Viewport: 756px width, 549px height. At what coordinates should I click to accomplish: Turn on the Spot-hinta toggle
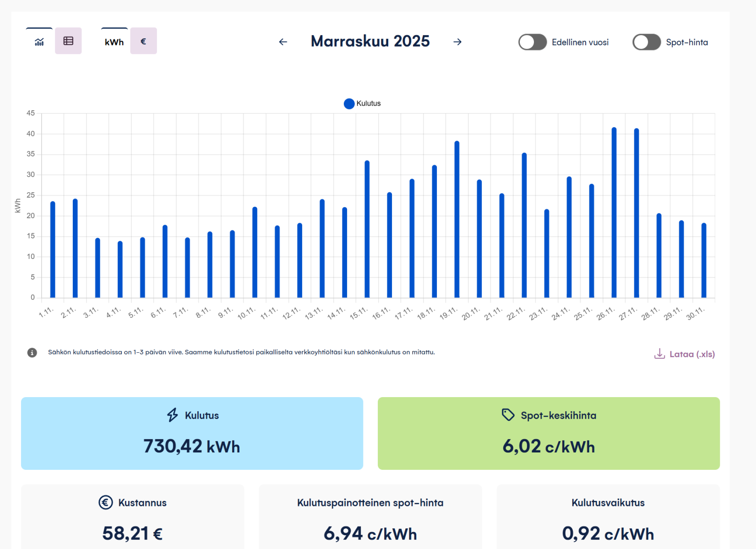pyautogui.click(x=646, y=42)
